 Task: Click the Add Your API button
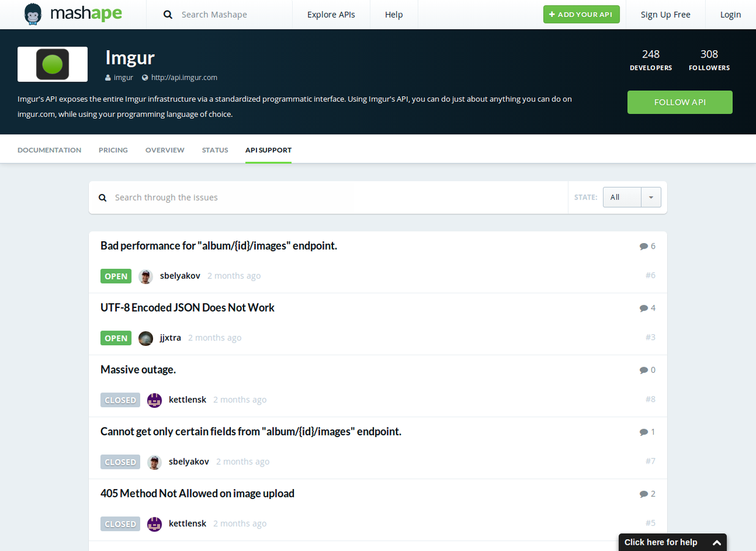(582, 14)
